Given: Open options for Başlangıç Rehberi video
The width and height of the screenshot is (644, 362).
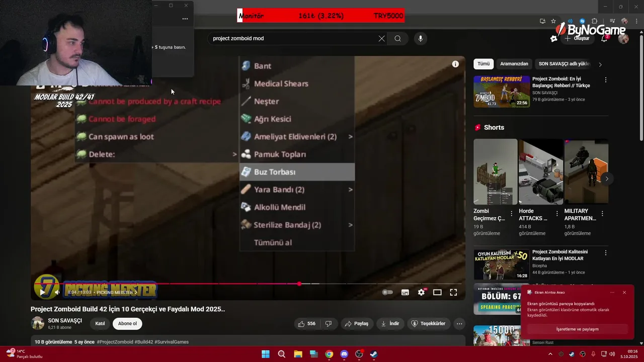Looking at the screenshot, I should 606,80.
